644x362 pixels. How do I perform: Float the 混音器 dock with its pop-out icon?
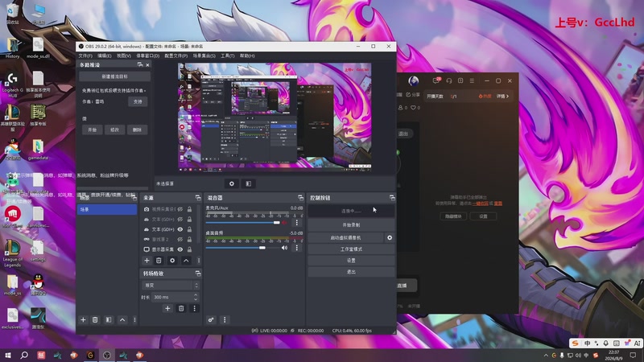click(300, 198)
